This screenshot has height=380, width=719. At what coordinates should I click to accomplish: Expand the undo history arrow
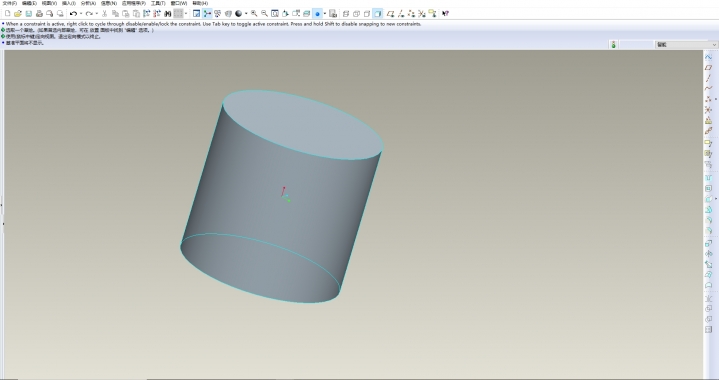81,14
